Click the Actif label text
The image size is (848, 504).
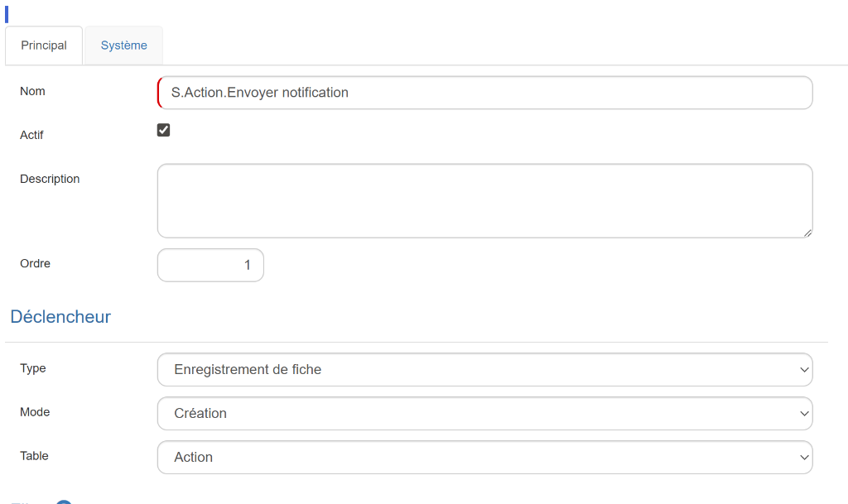[31, 135]
